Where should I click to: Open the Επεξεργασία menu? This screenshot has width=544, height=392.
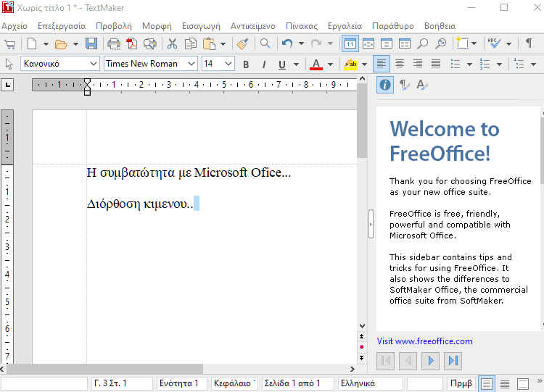(x=62, y=26)
